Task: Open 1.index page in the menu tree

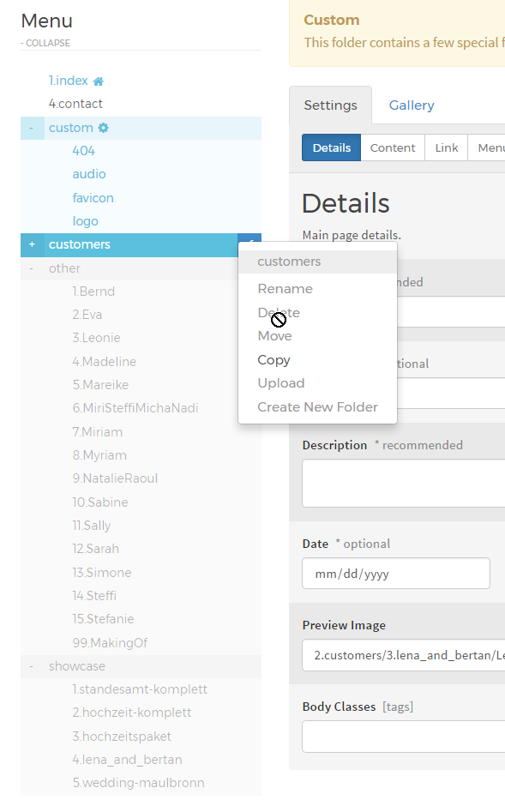Action: coord(69,81)
